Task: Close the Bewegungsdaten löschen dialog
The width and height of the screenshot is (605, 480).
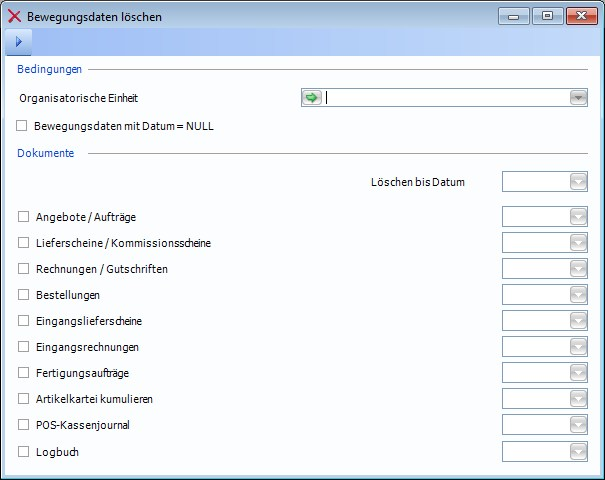Action: tap(580, 16)
